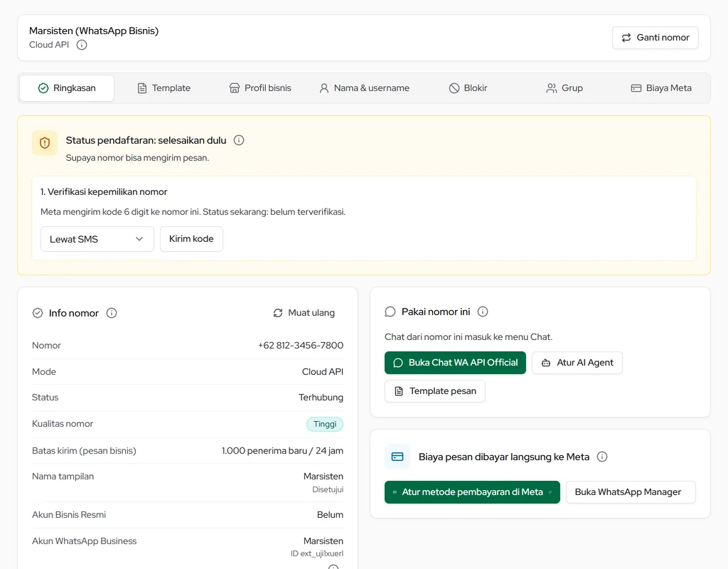Click the checkmark icon beside Info nomor
The width and height of the screenshot is (728, 569).
(38, 313)
